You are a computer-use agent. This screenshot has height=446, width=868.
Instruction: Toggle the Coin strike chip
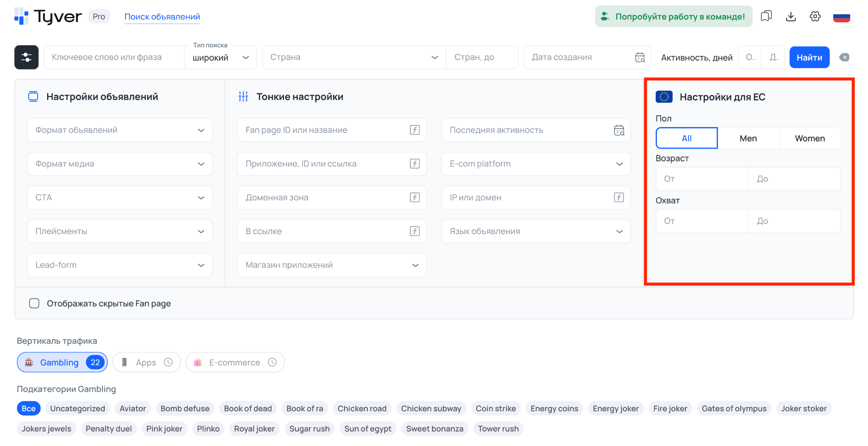[495, 408]
